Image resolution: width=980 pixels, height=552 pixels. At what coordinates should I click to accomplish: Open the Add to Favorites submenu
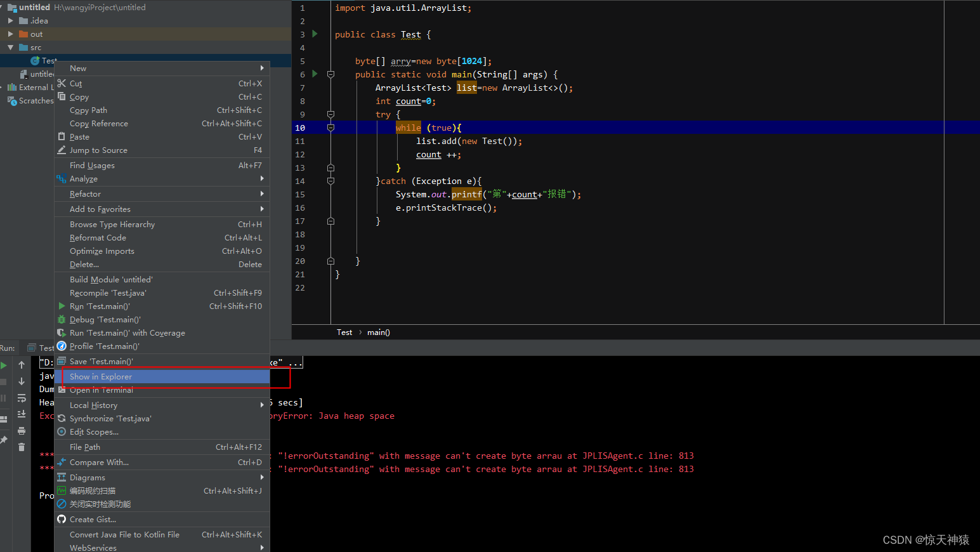(162, 209)
